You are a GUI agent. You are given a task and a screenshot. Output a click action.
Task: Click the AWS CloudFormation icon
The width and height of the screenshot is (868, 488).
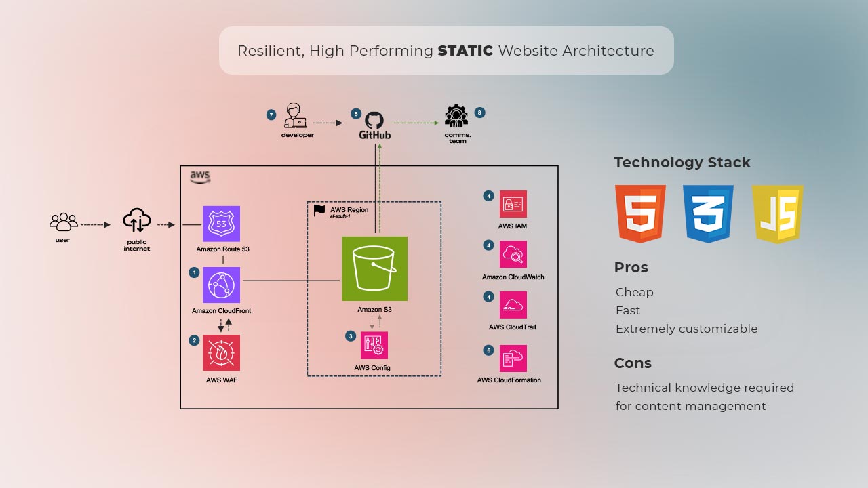point(513,359)
